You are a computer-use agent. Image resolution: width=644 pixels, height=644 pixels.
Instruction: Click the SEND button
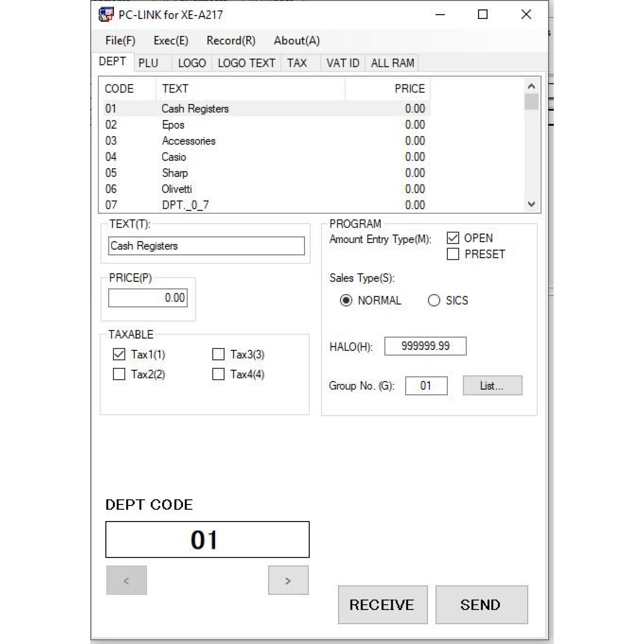coord(482,605)
